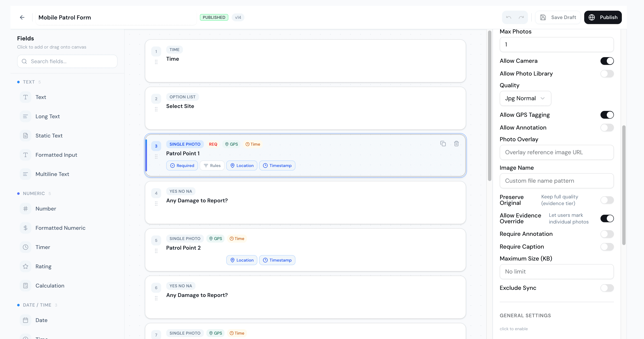This screenshot has width=644, height=339.
Task: Grab the drag handle on Time field
Action: (x=156, y=62)
